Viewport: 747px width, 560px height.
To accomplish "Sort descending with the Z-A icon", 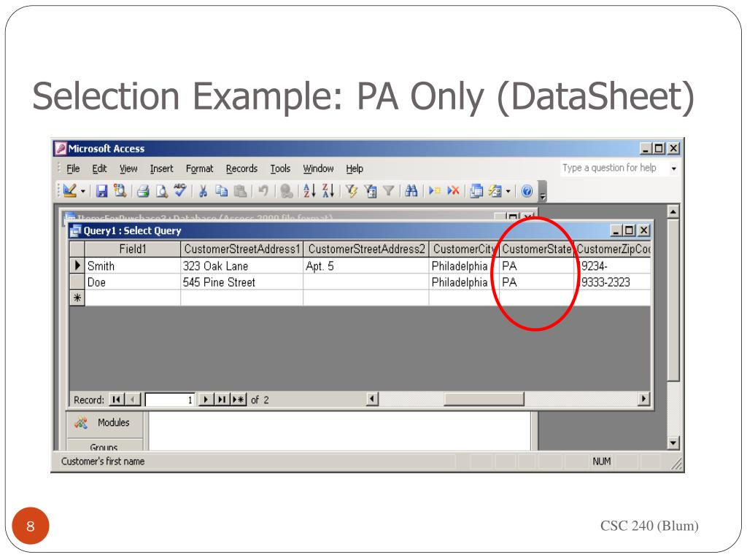I will point(328,191).
